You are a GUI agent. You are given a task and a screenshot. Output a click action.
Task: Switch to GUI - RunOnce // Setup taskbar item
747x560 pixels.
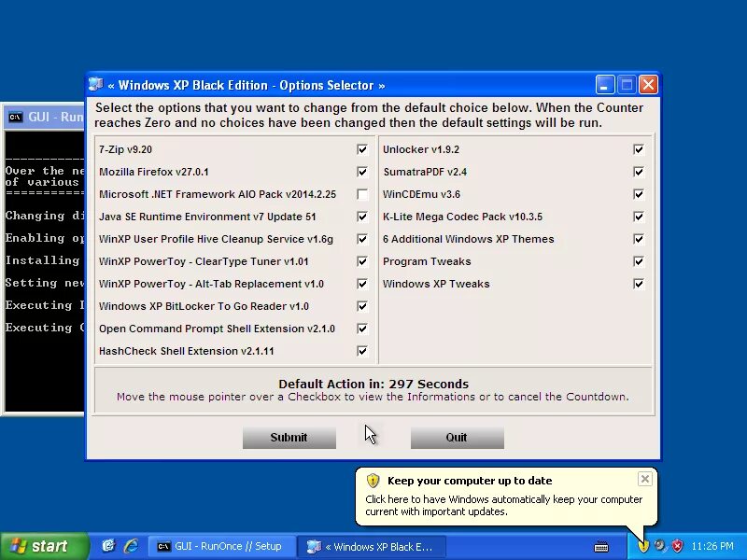pyautogui.click(x=221, y=546)
